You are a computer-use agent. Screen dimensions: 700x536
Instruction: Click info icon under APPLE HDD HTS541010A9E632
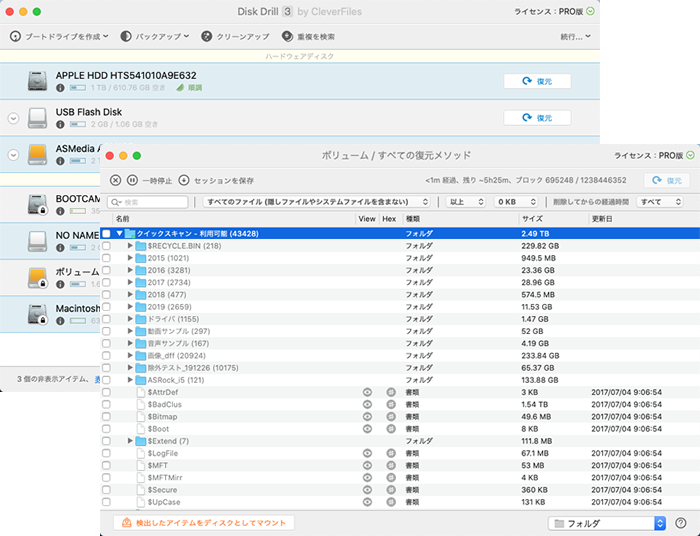(x=60, y=88)
